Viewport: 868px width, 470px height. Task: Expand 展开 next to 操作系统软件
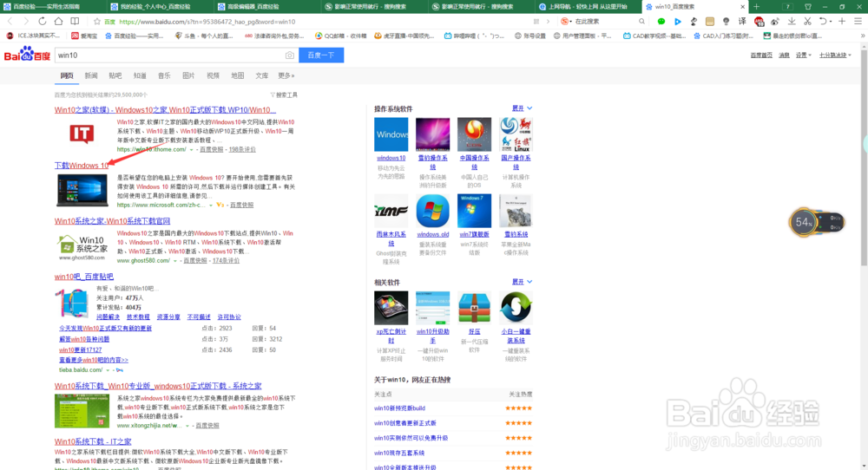coord(522,108)
